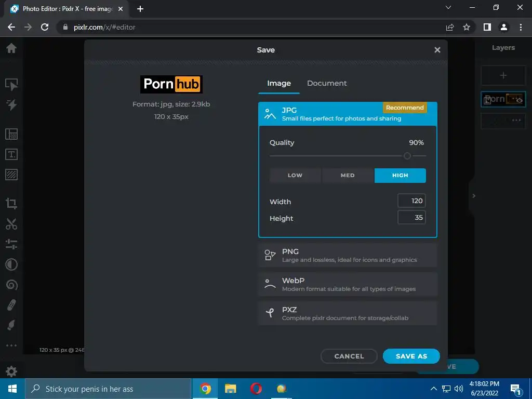Open the Chrome profile menu

click(504, 27)
